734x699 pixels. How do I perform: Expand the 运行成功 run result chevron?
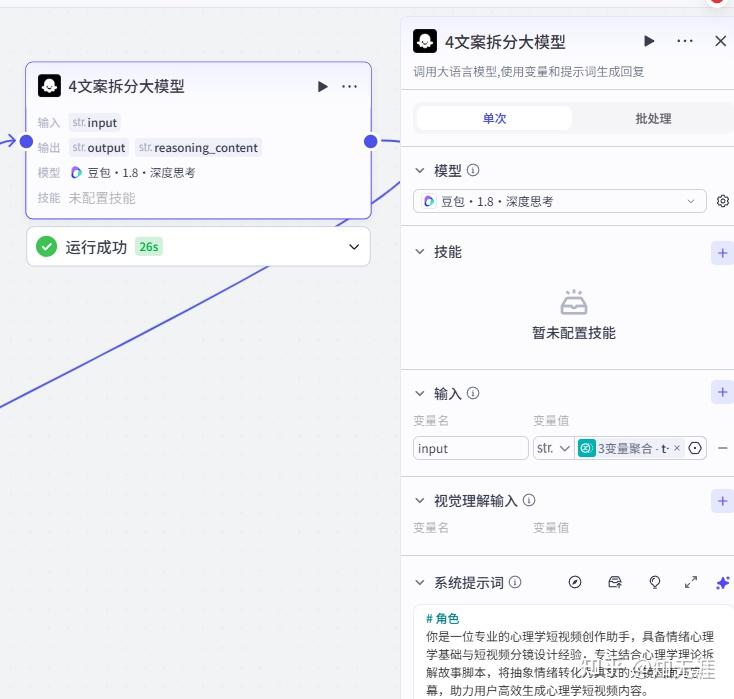(x=354, y=247)
